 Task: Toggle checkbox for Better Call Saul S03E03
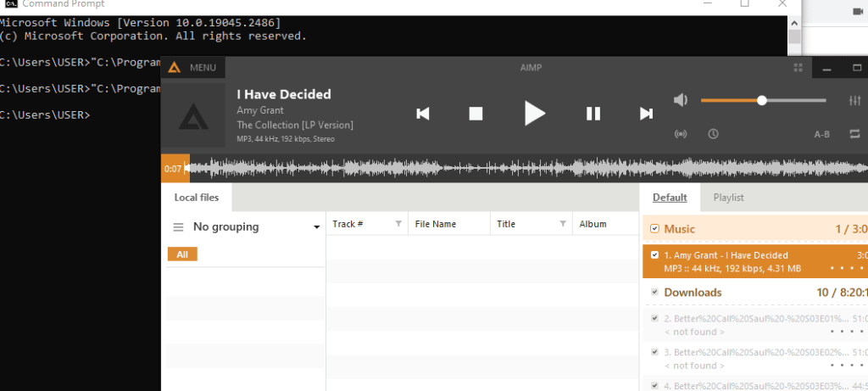pos(655,386)
